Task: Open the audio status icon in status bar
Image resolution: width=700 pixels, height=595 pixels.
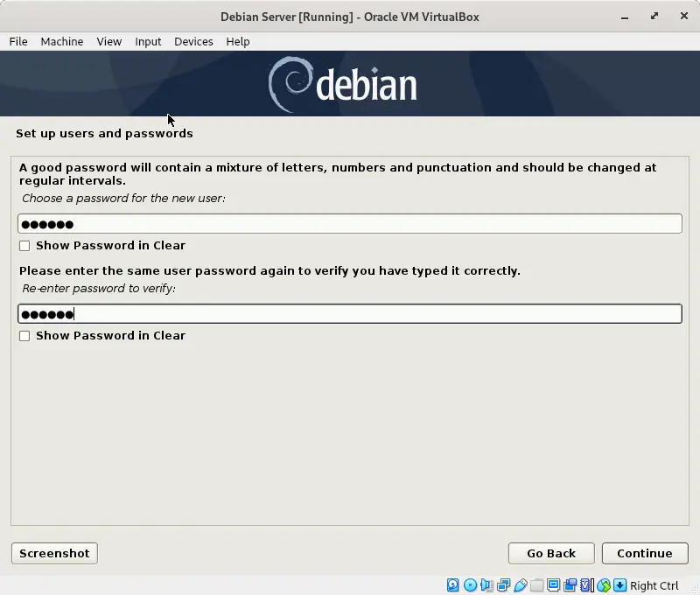Action: [486, 585]
